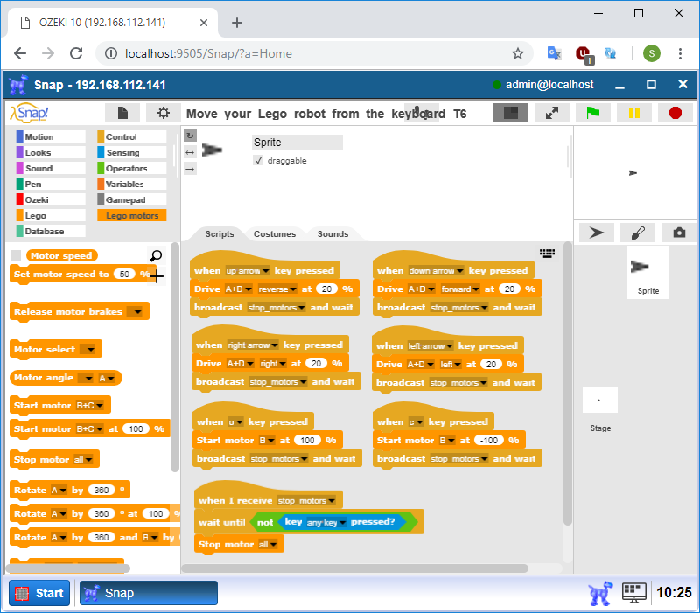This screenshot has width=700, height=613.
Task: Switch to full screen presentation mode
Action: click(x=552, y=113)
